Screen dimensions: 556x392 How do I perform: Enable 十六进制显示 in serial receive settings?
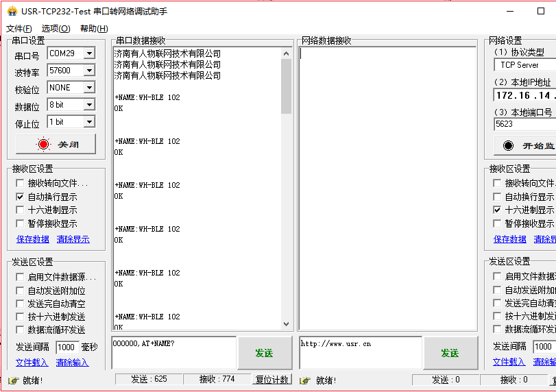click(x=20, y=210)
